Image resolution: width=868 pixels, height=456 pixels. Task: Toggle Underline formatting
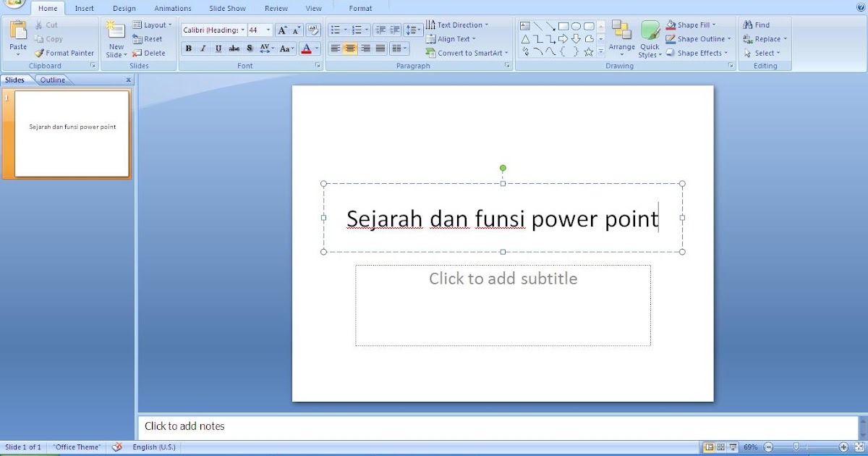(218, 48)
